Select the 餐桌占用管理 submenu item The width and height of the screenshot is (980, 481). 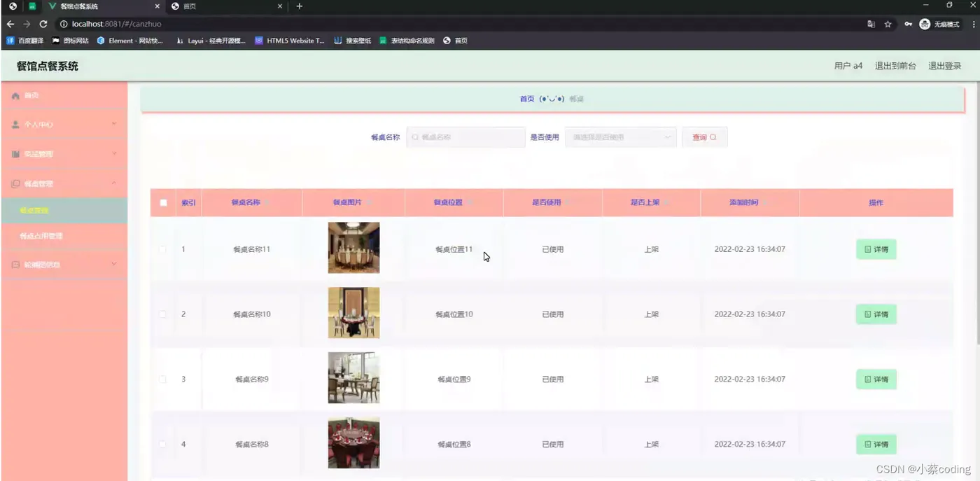click(x=64, y=236)
